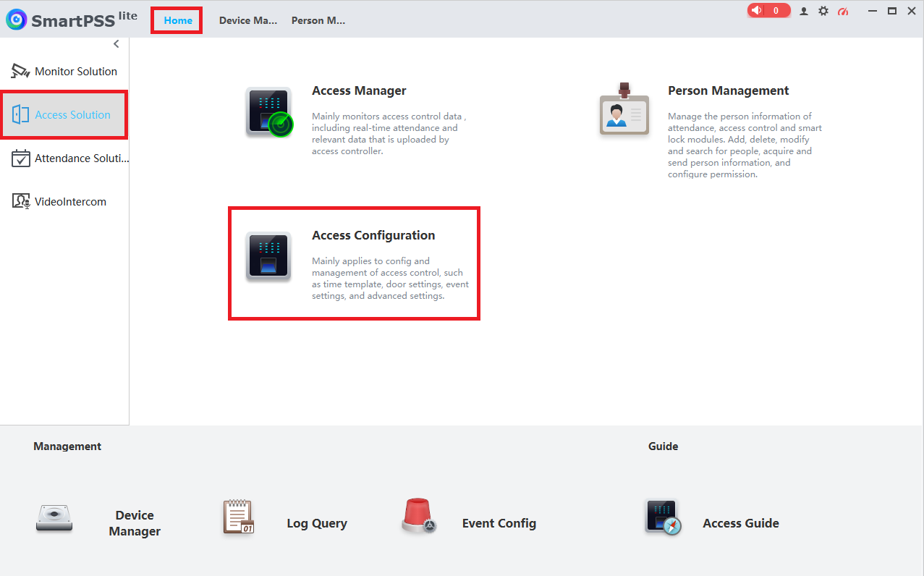Open the Access Manager title link
The image size is (924, 576).
pyautogui.click(x=359, y=90)
